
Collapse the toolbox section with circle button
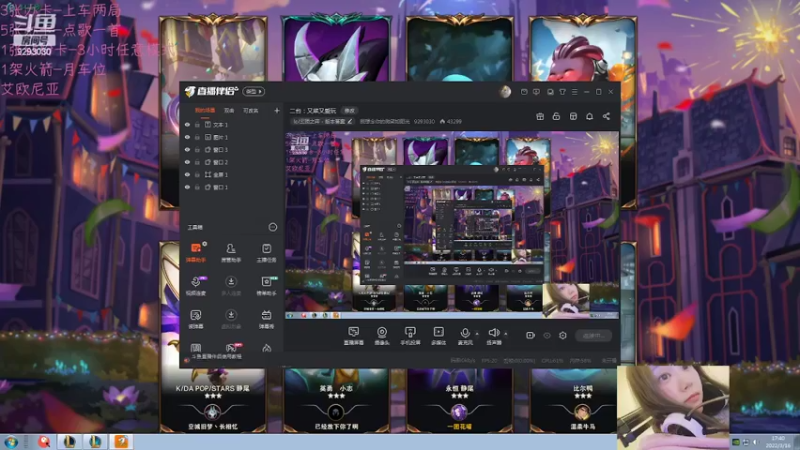[x=272, y=227]
